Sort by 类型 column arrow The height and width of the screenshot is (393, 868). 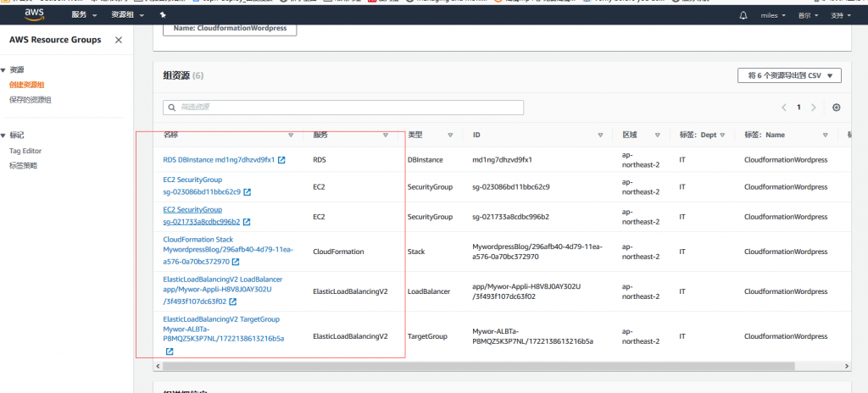click(x=450, y=135)
